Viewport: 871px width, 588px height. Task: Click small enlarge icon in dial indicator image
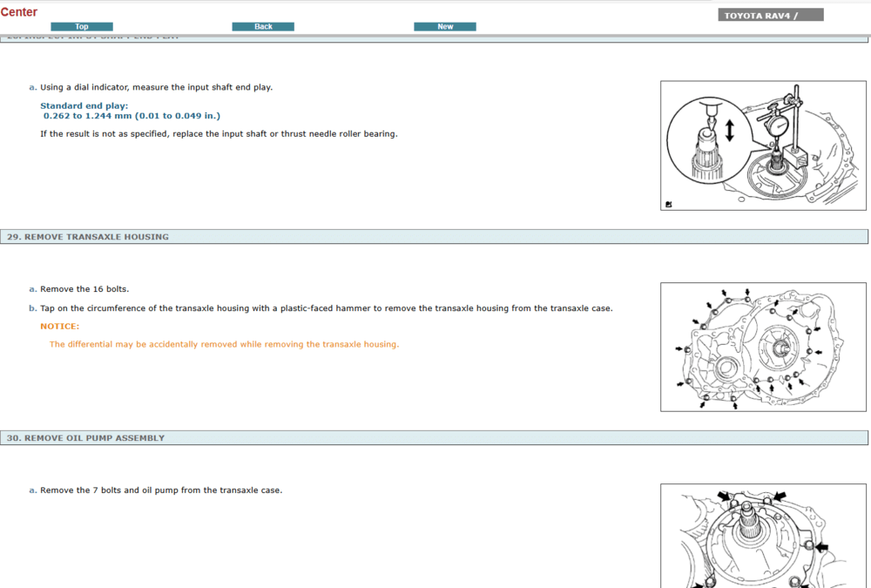668,204
